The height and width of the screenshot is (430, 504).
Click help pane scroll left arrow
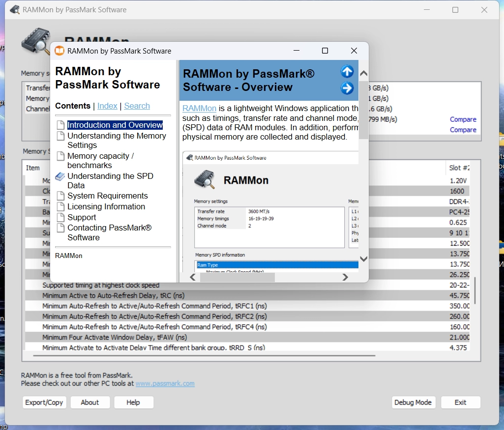click(193, 277)
